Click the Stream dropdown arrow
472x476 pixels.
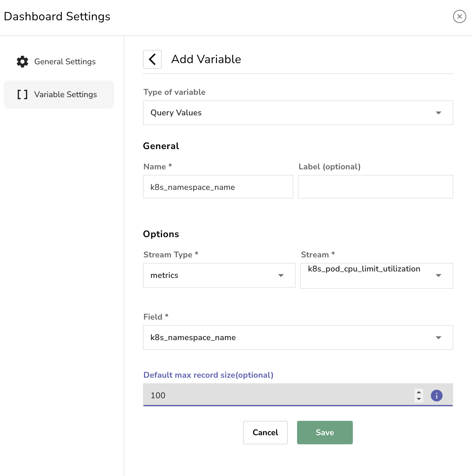tap(439, 276)
